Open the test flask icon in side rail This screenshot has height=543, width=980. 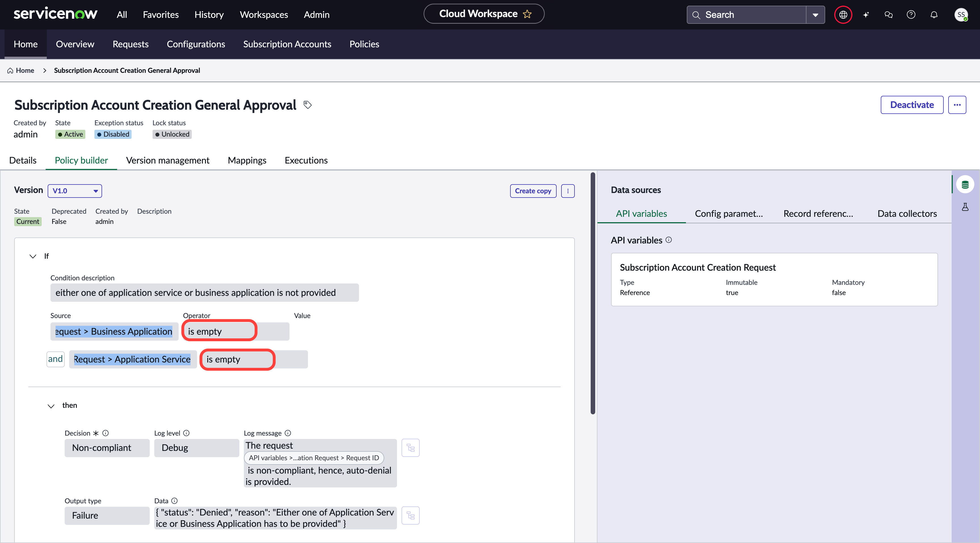(965, 207)
